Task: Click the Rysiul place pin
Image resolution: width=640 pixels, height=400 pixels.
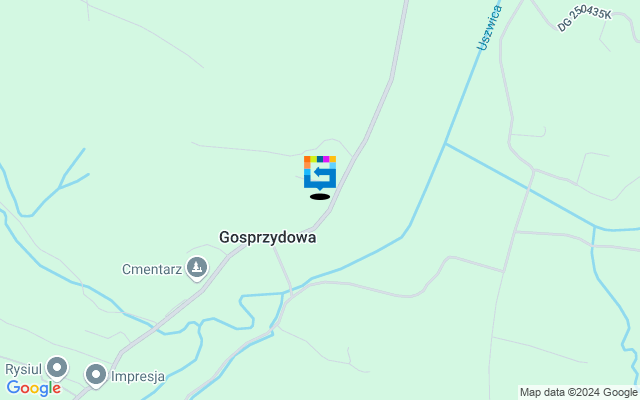Action: [x=57, y=369]
